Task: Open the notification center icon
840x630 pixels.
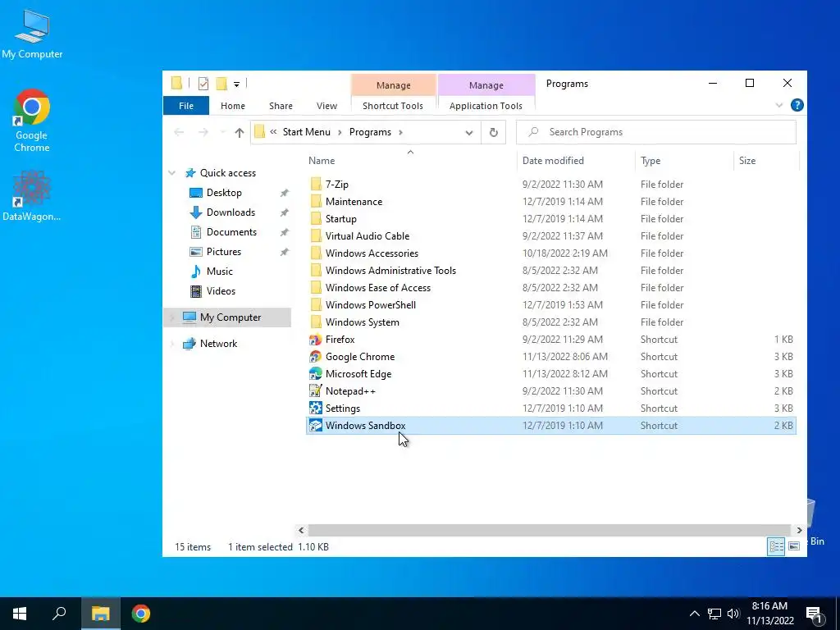Action: (x=814, y=614)
